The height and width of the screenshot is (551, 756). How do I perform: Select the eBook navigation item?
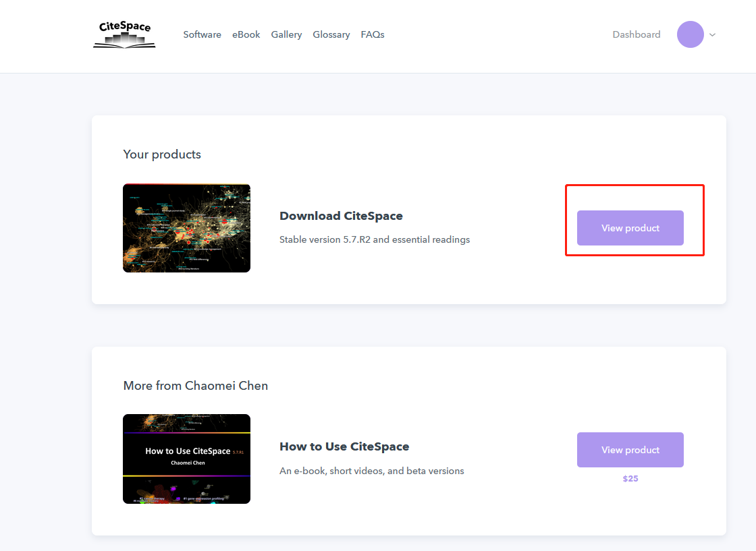(246, 34)
